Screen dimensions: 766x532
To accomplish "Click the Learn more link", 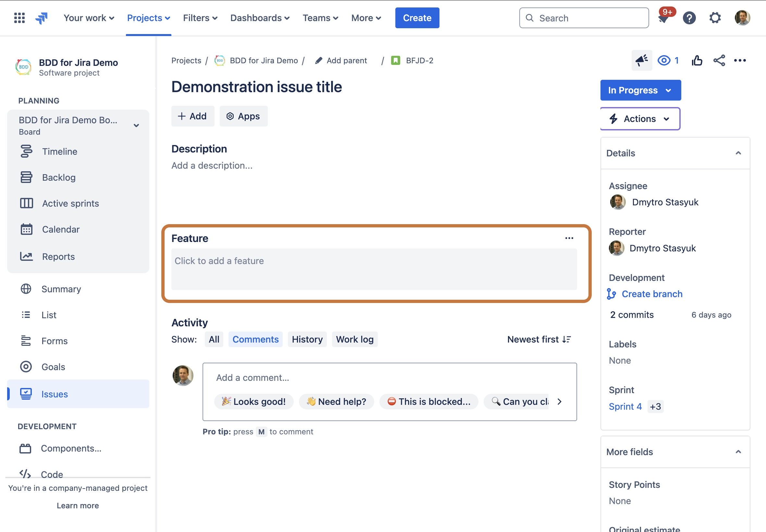I will [x=78, y=505].
